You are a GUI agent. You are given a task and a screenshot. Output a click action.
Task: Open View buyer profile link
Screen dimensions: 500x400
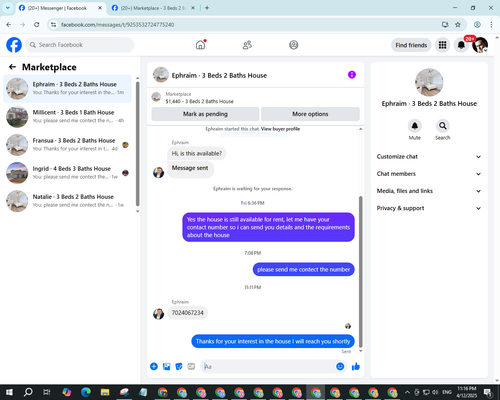[280, 129]
